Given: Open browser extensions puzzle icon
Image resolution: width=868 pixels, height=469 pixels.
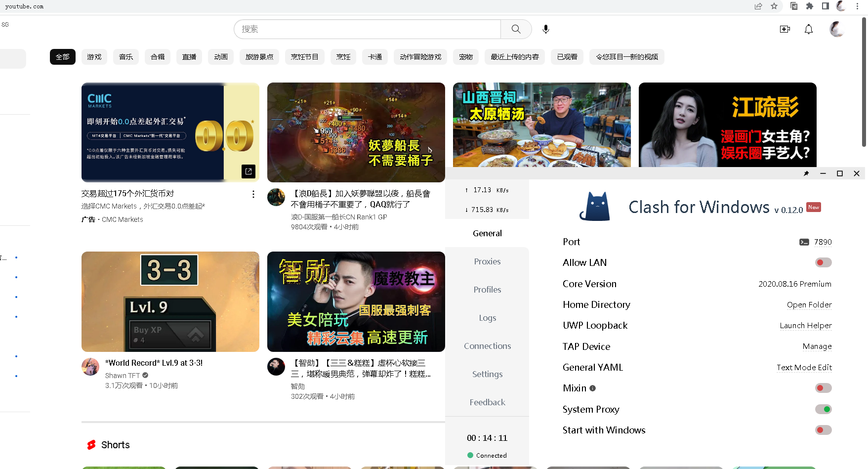Looking at the screenshot, I should pos(810,6).
